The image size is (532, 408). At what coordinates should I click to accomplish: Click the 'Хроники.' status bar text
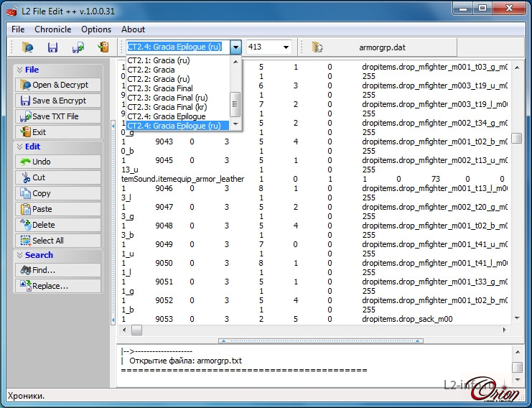coord(26,396)
